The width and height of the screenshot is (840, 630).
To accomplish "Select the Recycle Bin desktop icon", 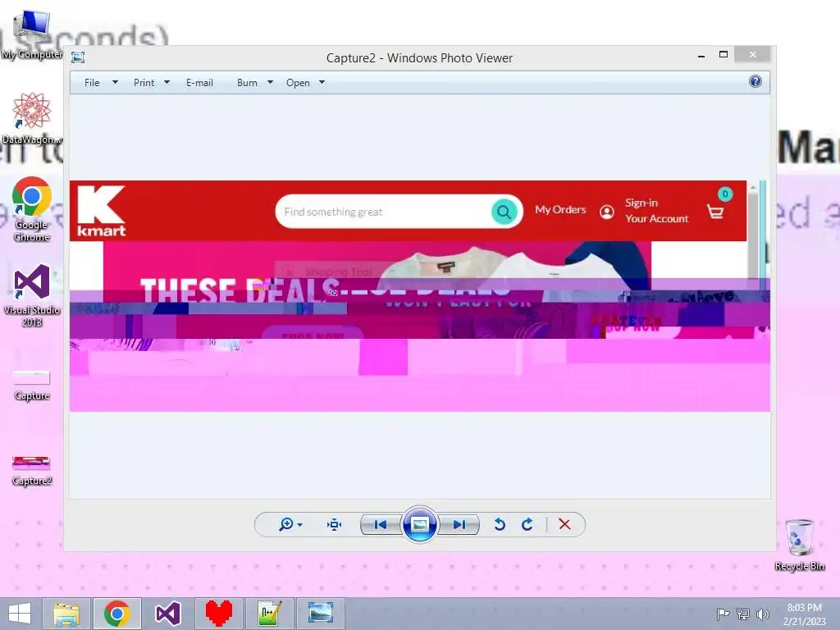I will coord(799,545).
